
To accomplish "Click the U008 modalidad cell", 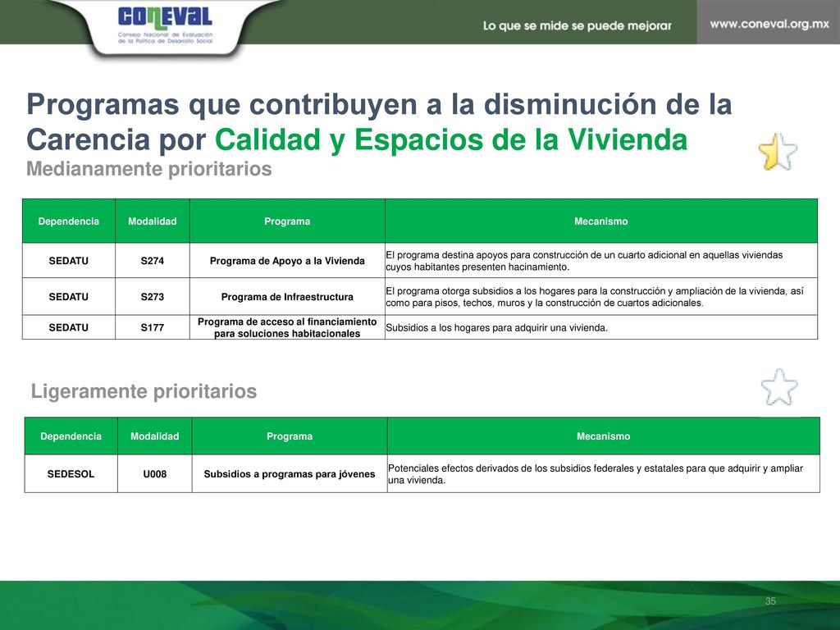I will point(155,474).
